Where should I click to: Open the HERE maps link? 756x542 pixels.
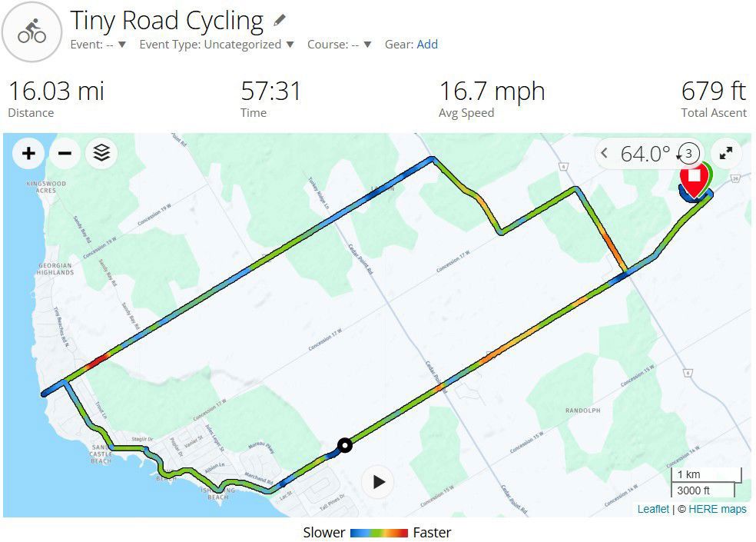point(718,509)
